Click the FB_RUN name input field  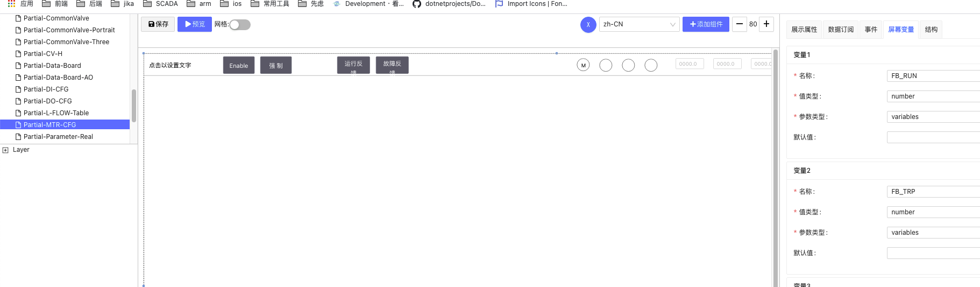933,76
